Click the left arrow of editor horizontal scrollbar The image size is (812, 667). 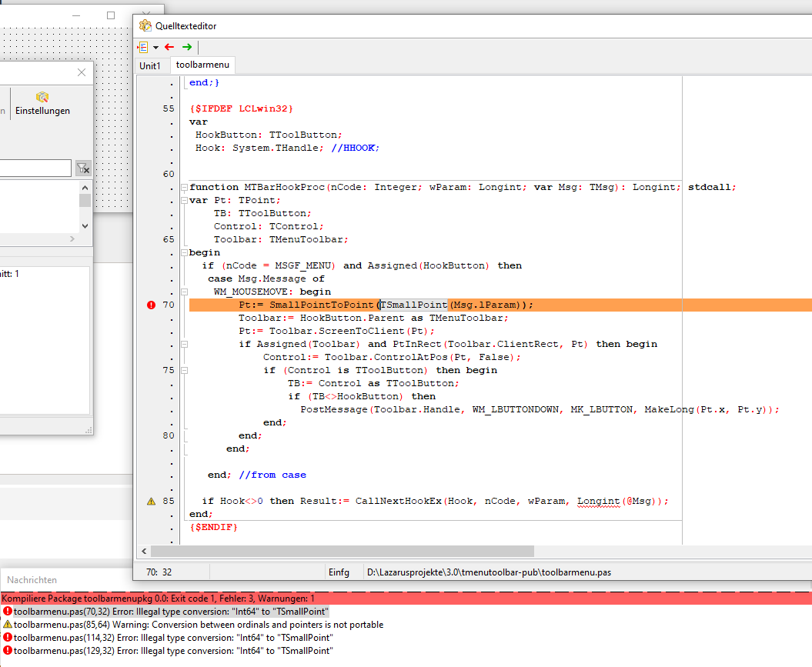(144, 551)
